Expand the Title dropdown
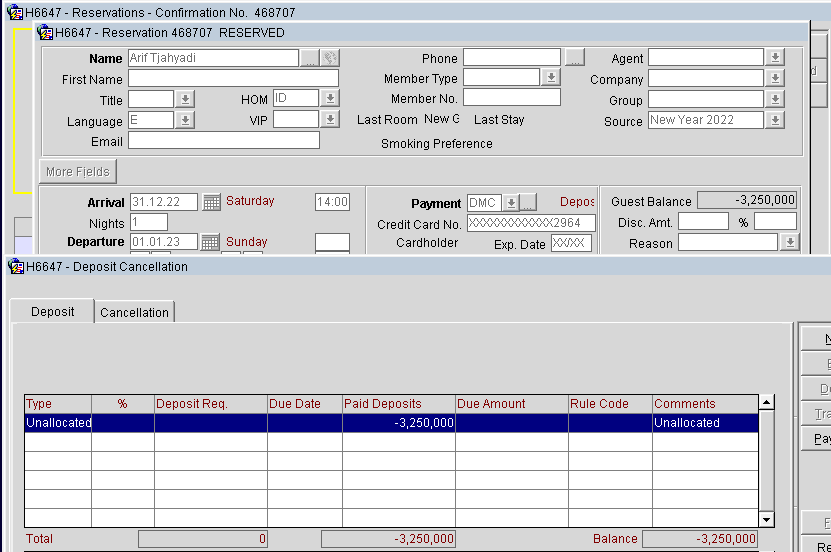Screen dimensions: 831x552 pos(185,99)
